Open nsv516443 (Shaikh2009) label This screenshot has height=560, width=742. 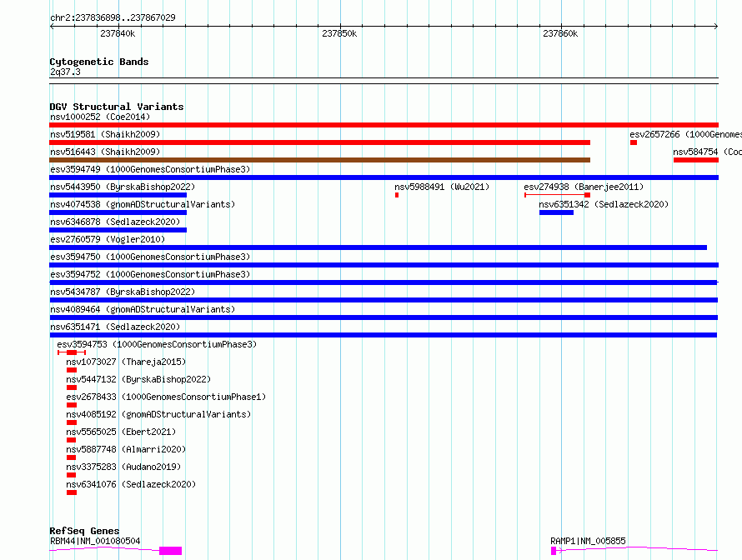[x=105, y=152]
